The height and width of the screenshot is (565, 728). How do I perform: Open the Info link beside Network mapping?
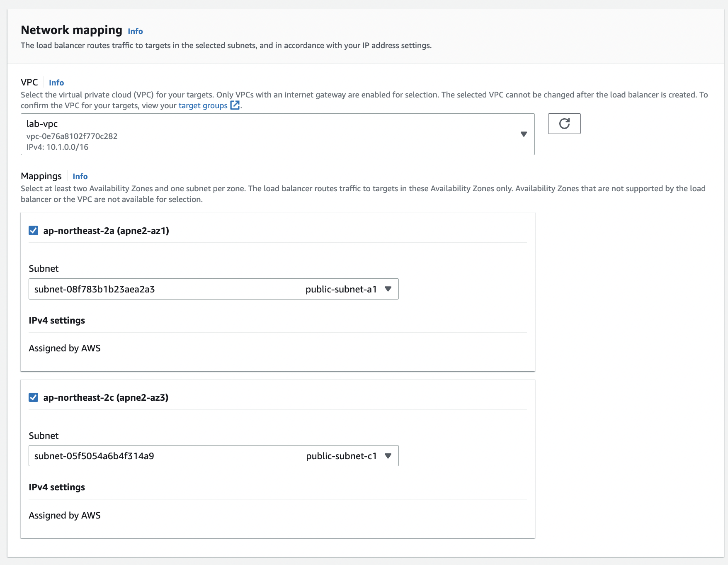click(135, 31)
